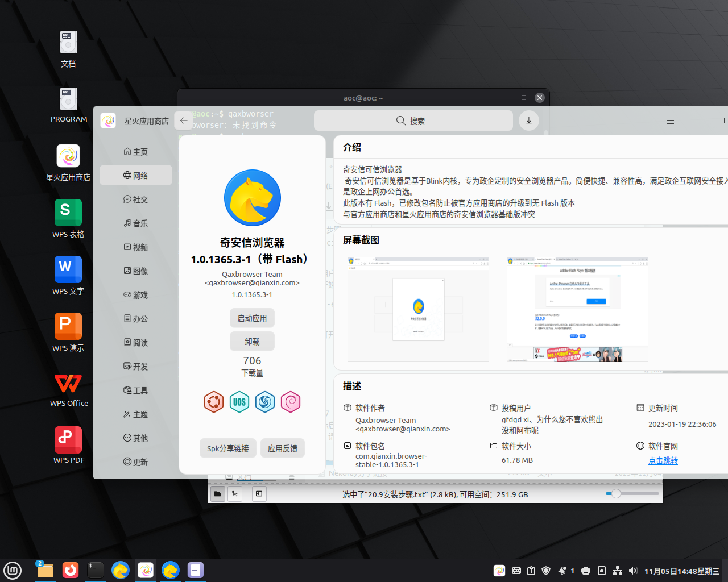View the Flash Player screenshot thumbnail
This screenshot has width=728, height=582.
(578, 309)
